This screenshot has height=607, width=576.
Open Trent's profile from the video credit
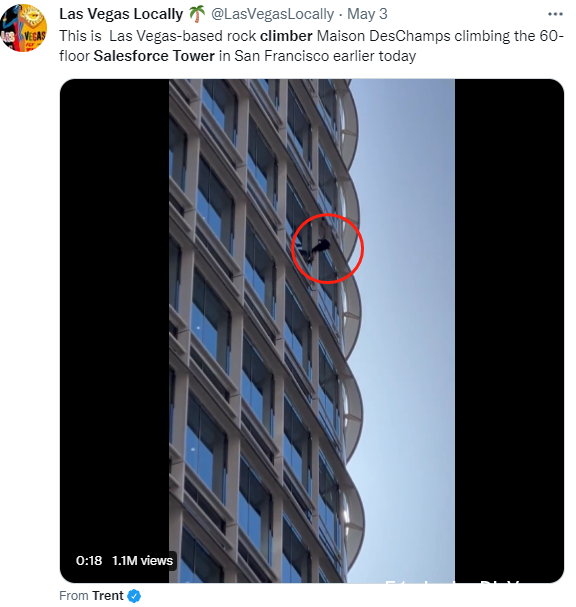pos(108,595)
